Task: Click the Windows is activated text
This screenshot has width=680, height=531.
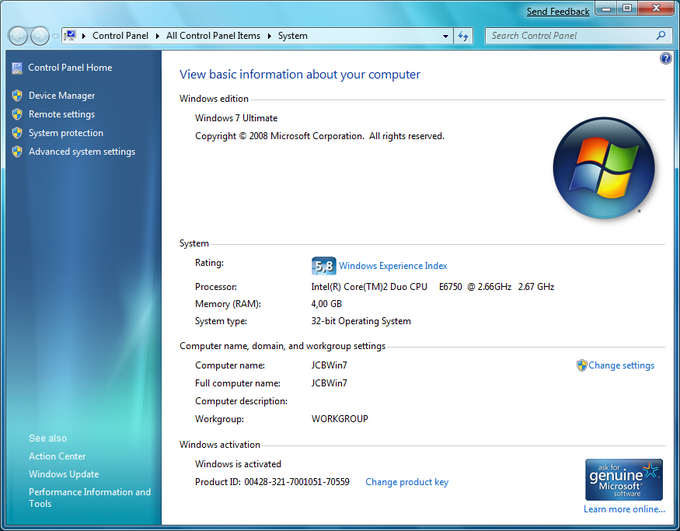Action: [238, 464]
